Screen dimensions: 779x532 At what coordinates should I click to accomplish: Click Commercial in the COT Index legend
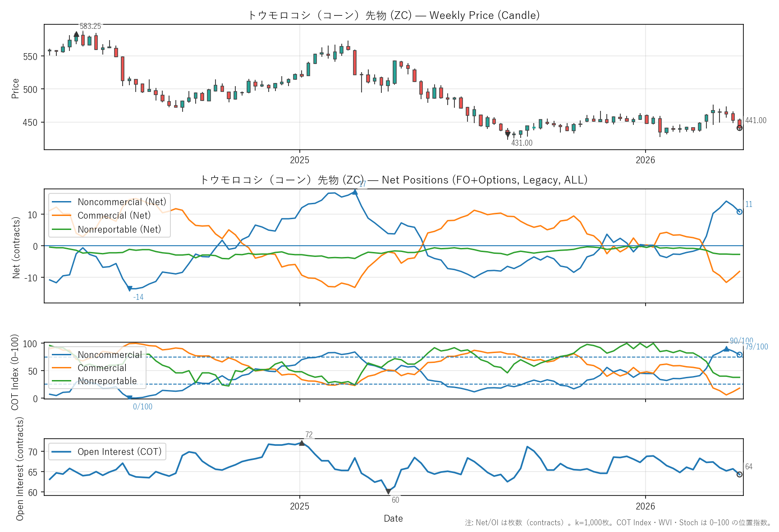102,368
